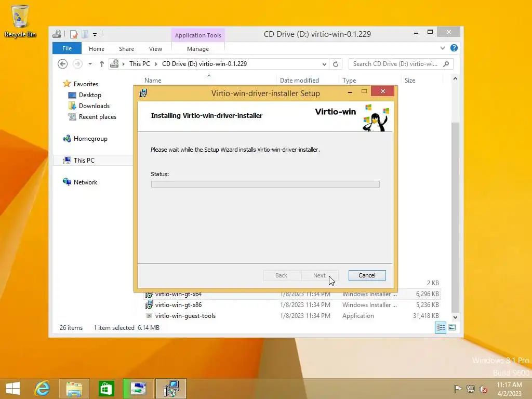532x399 pixels.
Task: Refresh the CD Drive folder view
Action: click(x=336, y=64)
